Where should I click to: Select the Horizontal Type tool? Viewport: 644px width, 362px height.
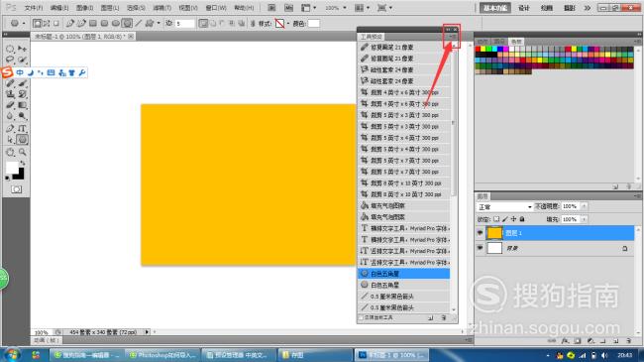tap(22, 128)
